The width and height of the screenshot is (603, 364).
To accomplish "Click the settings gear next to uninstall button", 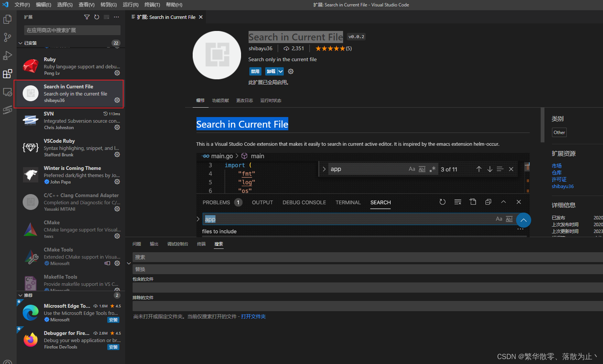I will pos(291,71).
